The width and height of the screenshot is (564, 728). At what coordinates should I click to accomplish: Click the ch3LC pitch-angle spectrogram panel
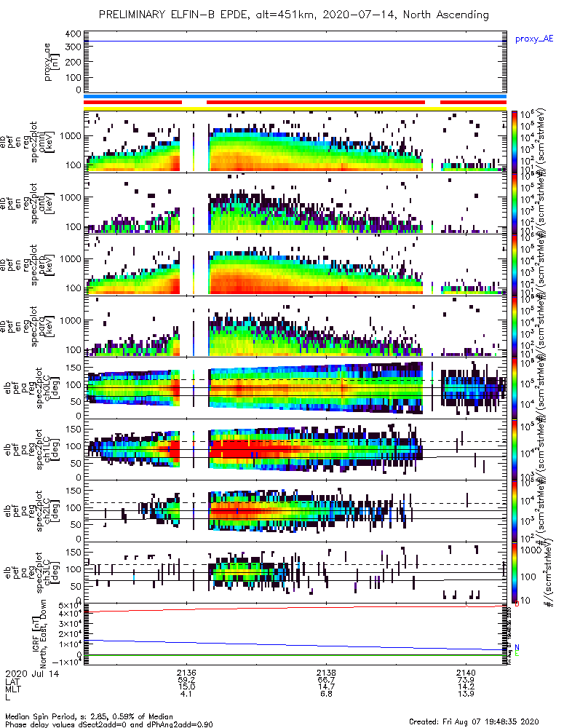295,572
